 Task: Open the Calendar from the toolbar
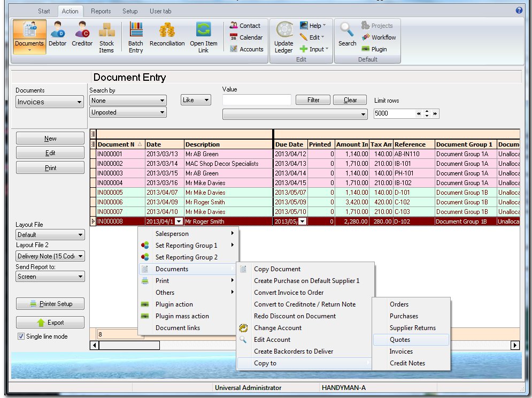point(246,37)
